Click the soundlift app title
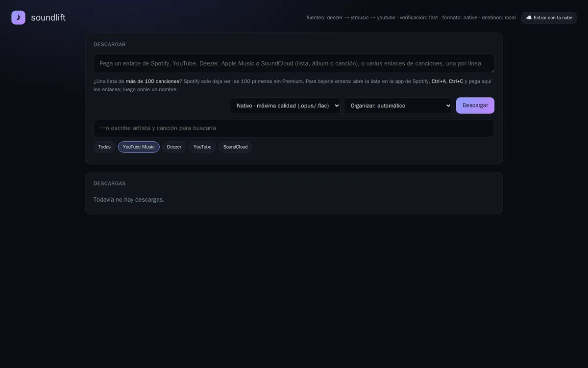Screen dimensions: 588x368 (x=48, y=18)
